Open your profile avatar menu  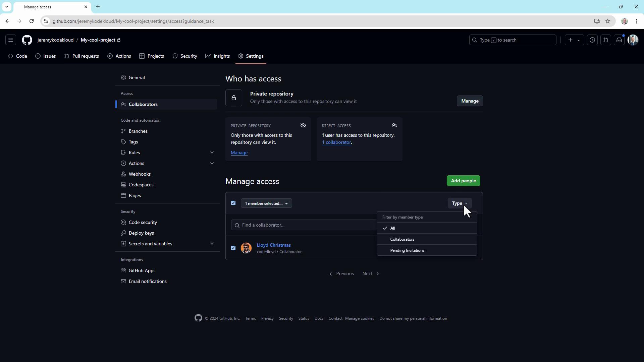coord(633,40)
